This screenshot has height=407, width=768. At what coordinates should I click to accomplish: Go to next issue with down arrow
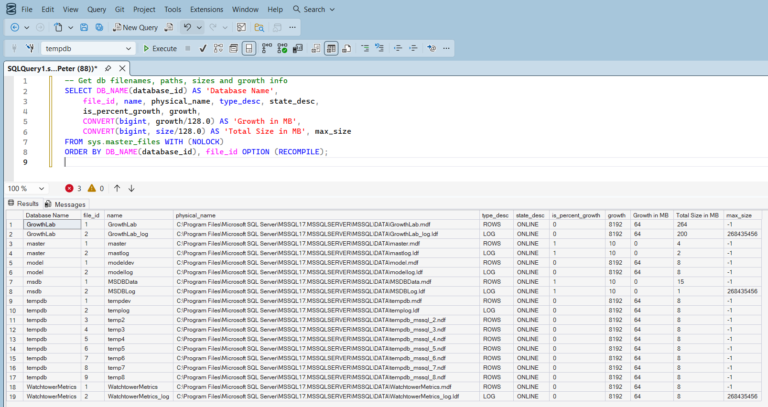[x=131, y=188]
